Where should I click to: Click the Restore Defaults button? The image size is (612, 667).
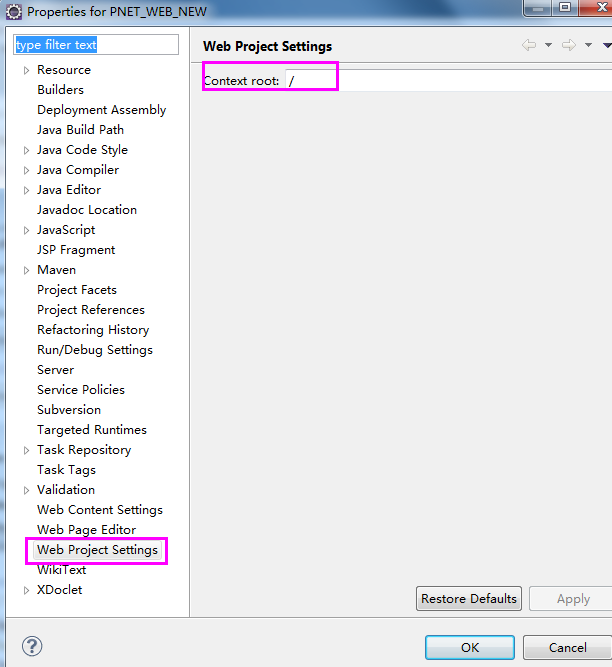click(x=469, y=599)
